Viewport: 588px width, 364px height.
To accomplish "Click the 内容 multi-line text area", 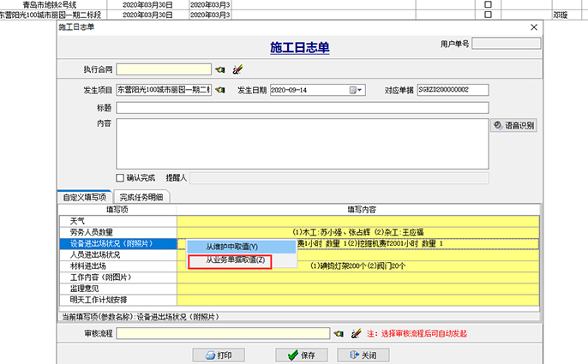I will pyautogui.click(x=302, y=141).
